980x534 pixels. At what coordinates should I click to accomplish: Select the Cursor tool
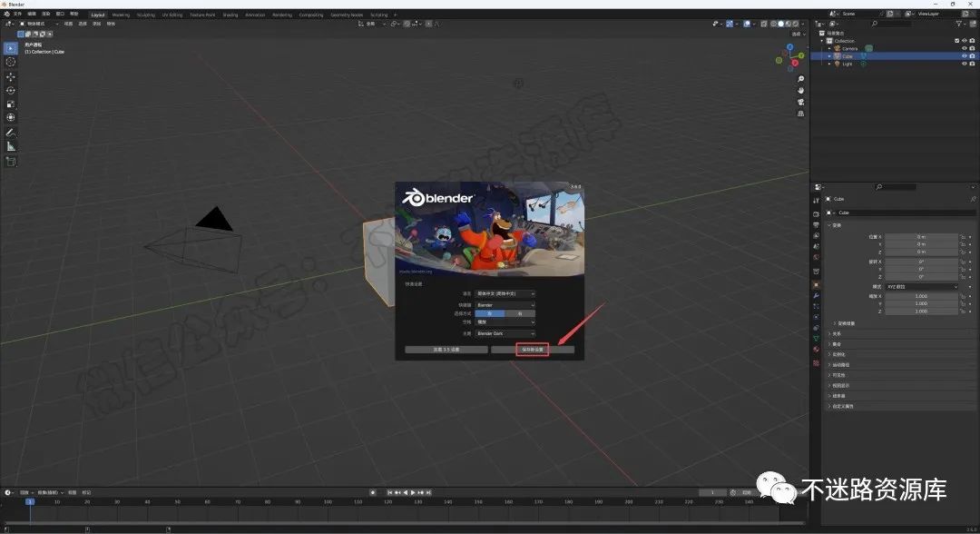coord(11,61)
